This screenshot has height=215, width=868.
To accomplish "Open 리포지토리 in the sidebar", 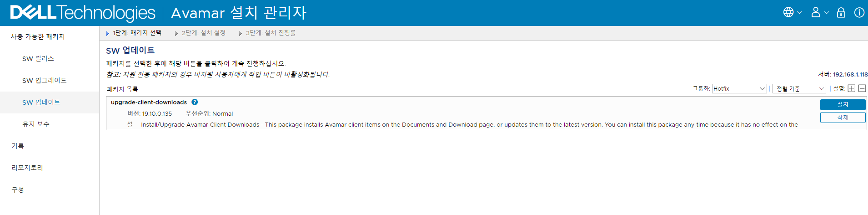I will (x=27, y=168).
